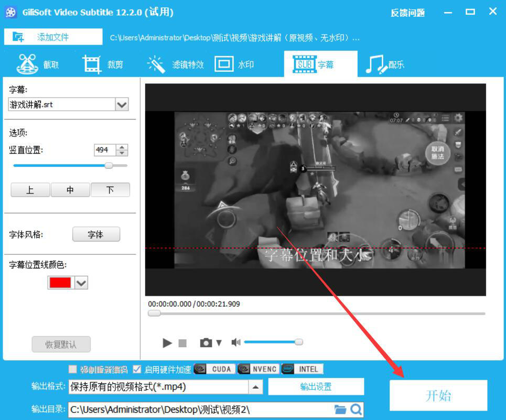This screenshot has height=420, width=506.
Task: Open the 字体 font style dialog
Action: tap(96, 234)
